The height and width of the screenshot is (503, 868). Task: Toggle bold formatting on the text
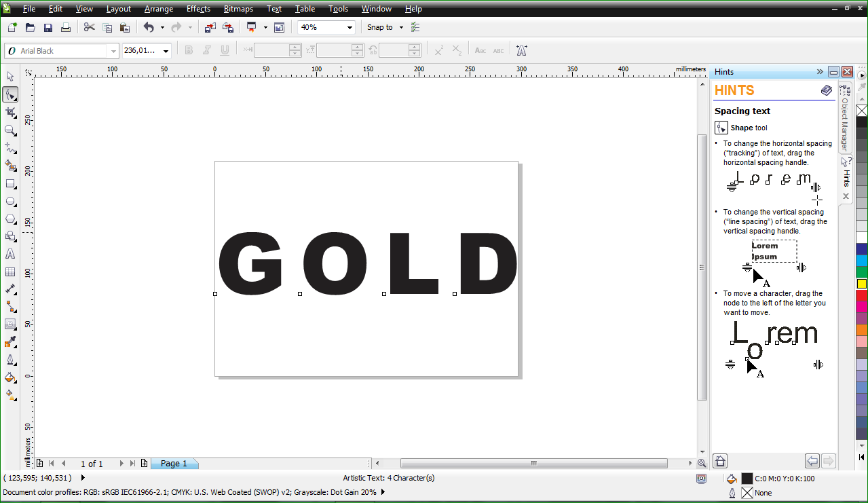click(188, 50)
